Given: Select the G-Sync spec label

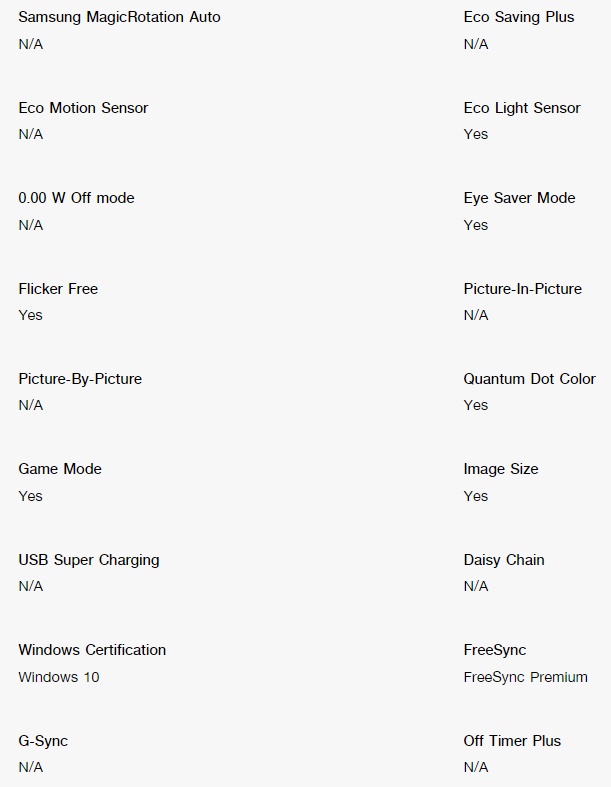Looking at the screenshot, I should point(43,741).
